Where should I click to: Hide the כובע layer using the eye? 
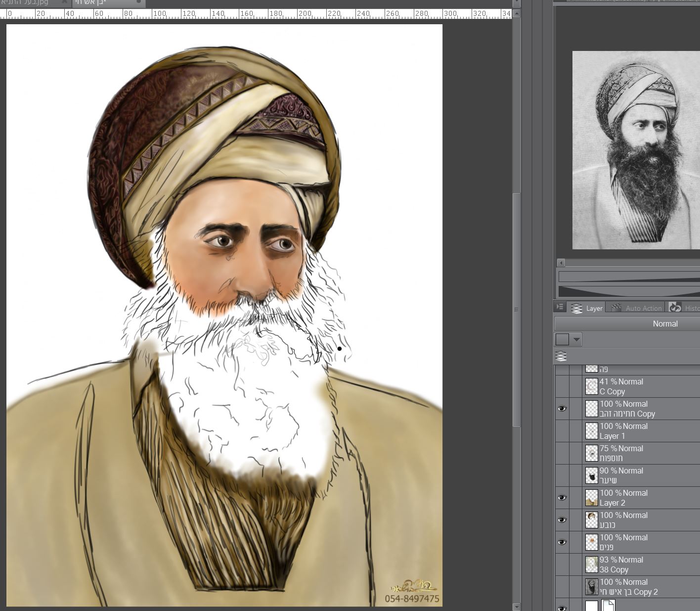point(562,520)
